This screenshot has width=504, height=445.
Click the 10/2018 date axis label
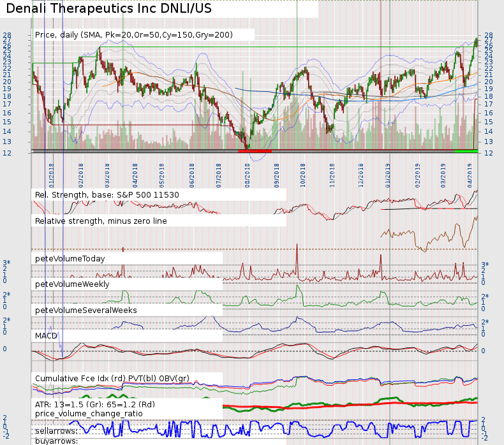(x=303, y=176)
